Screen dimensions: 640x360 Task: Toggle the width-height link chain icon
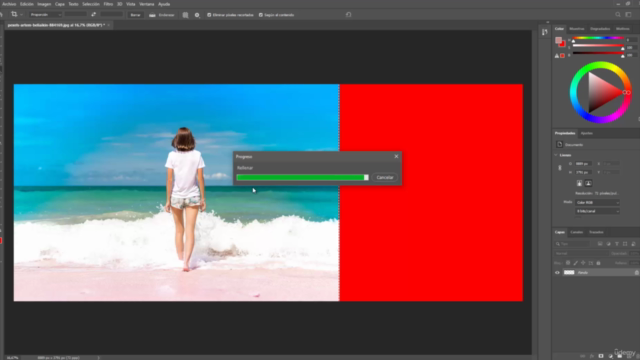560,168
